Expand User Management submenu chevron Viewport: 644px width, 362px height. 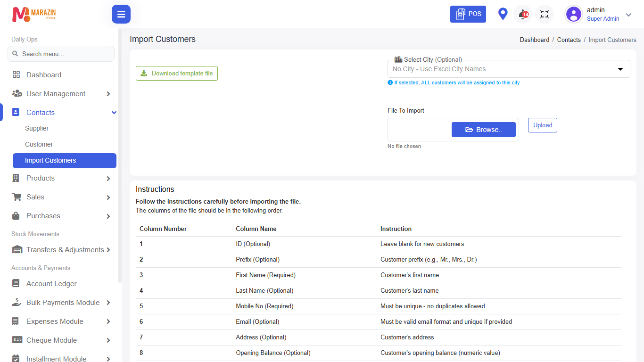point(108,94)
